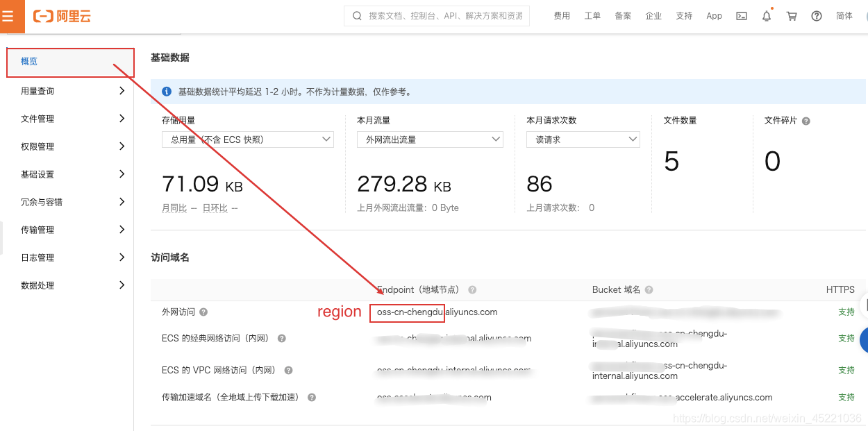The width and height of the screenshot is (868, 431).
Task: Click the help icon next to 外网访问
Action: pyautogui.click(x=203, y=312)
